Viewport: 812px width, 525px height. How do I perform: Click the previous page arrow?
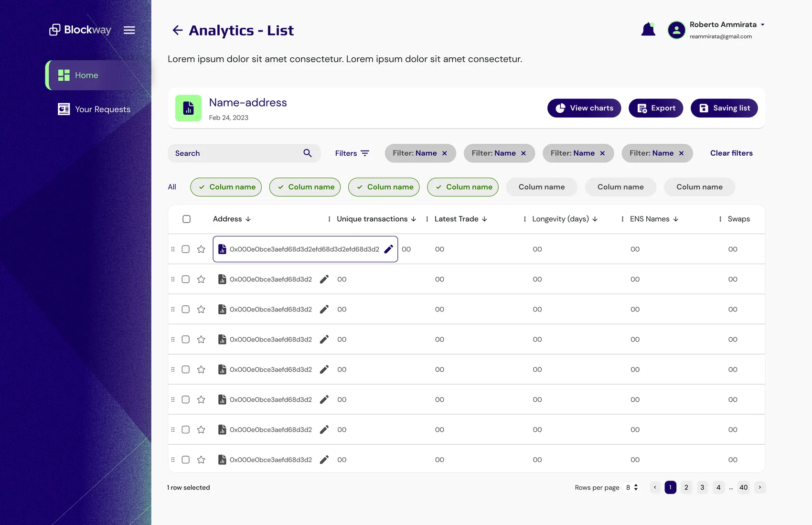(x=655, y=488)
